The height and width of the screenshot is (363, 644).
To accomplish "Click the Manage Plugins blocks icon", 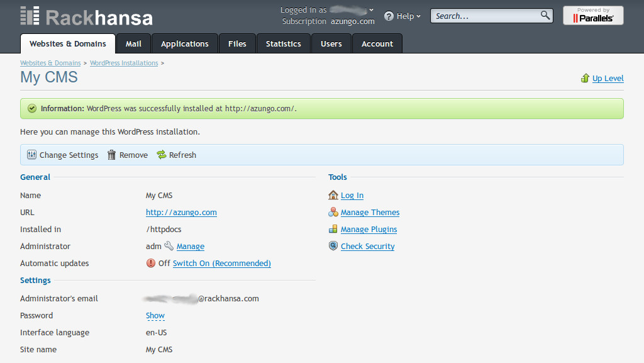I will click(333, 229).
